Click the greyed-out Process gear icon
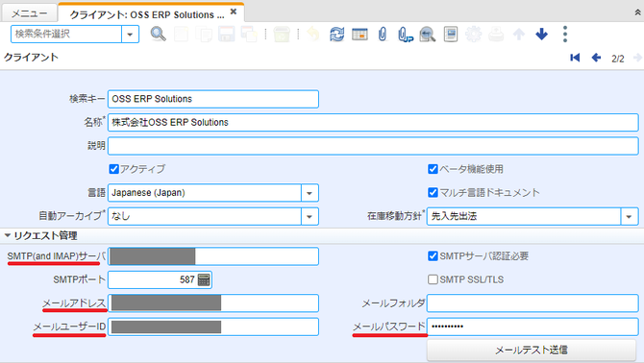 [x=473, y=34]
